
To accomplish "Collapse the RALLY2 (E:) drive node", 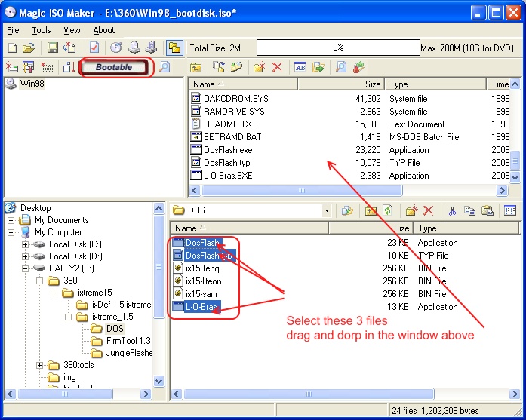I will [25, 268].
